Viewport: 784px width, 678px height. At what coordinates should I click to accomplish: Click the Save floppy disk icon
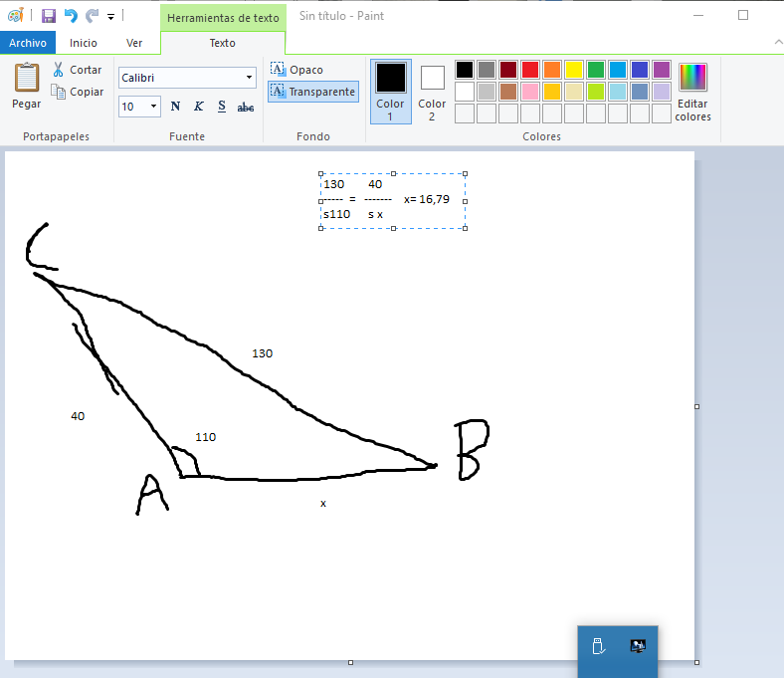tap(49, 16)
